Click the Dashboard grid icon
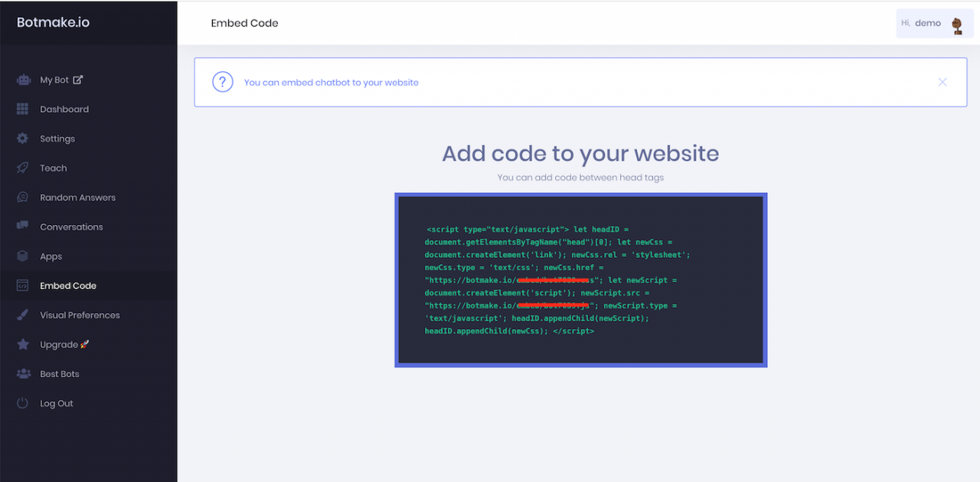Viewport: 980px width, 482px height. [x=23, y=109]
